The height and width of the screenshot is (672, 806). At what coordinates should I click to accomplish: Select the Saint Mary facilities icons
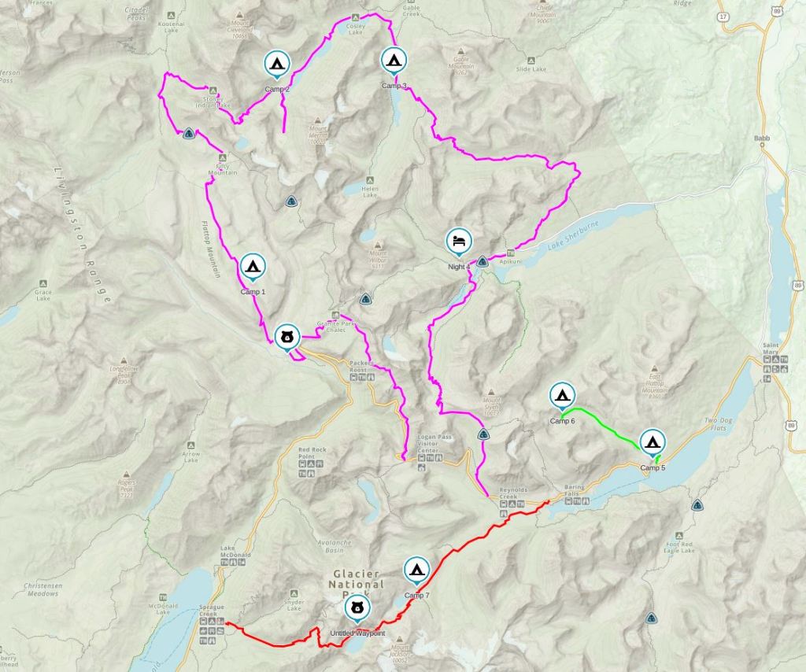point(775,367)
